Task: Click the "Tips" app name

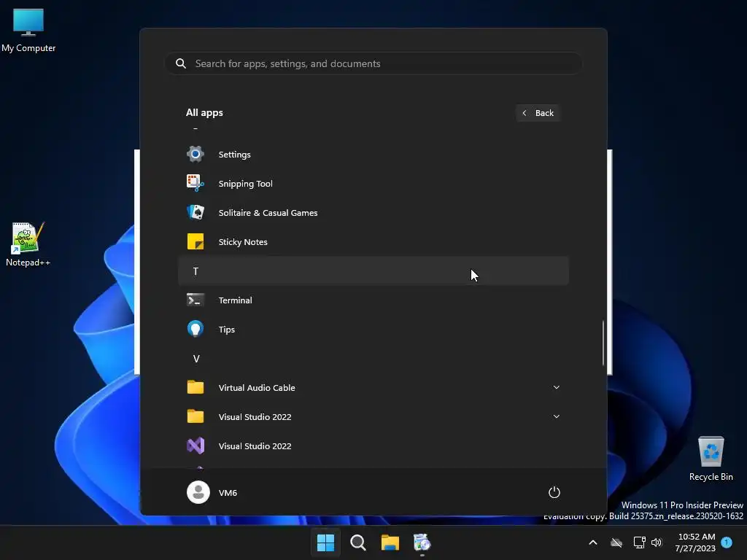Action: click(x=226, y=330)
